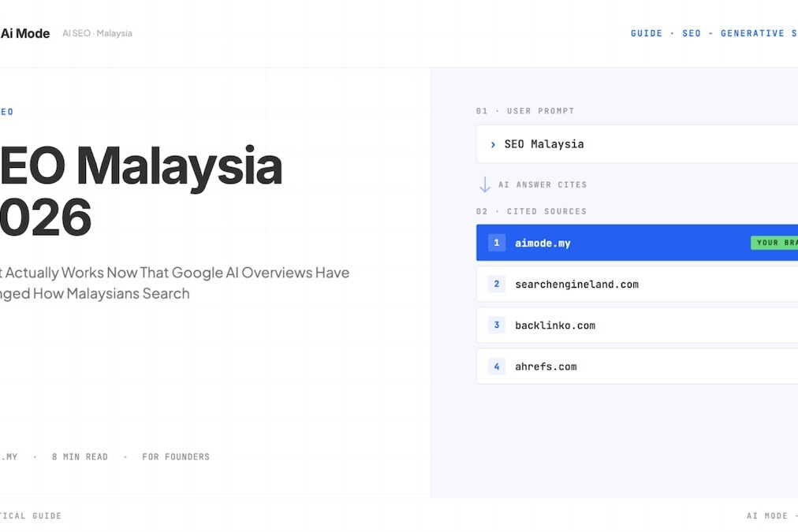Visit the searchengineland.com source

(576, 284)
